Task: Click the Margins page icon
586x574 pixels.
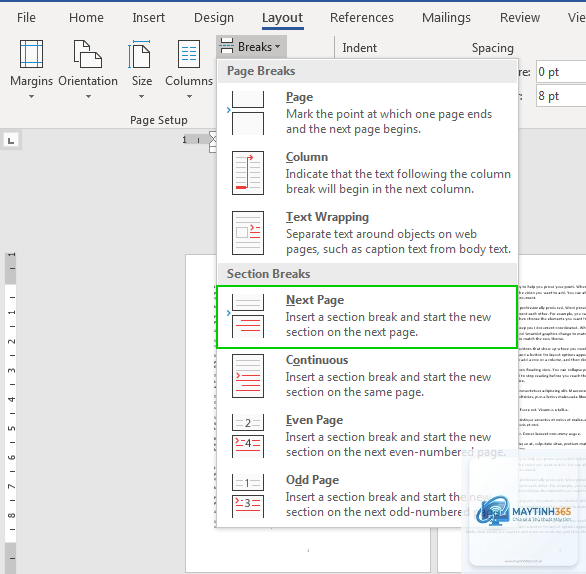Action: tap(31, 54)
